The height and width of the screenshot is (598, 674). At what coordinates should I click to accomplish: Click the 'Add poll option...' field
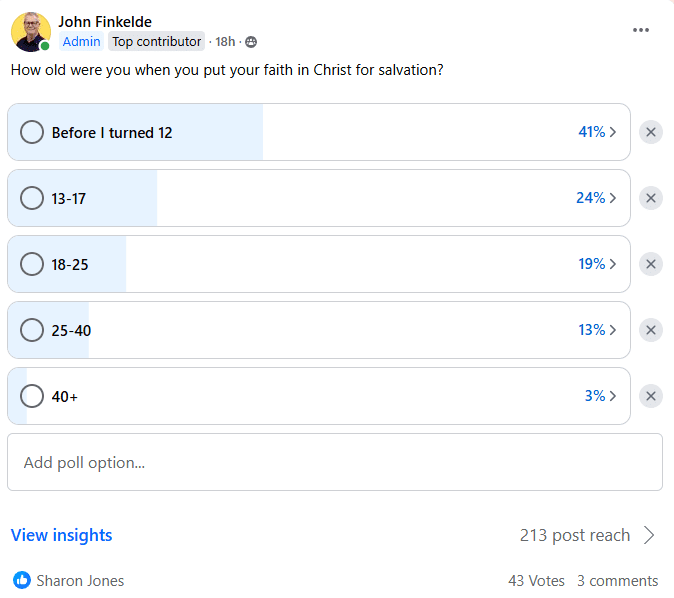(335, 462)
